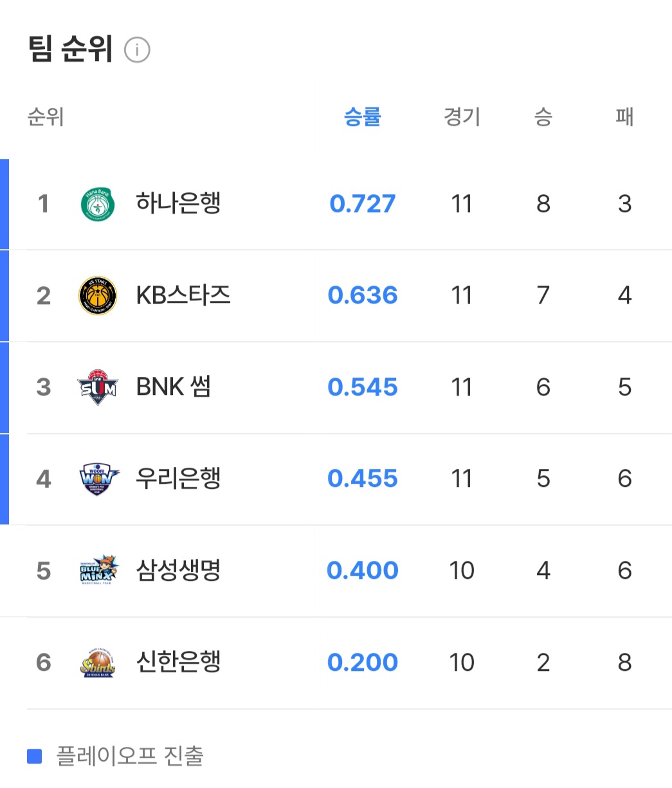Sort standings by 승률 column header
672x788 pixels.
tap(363, 117)
